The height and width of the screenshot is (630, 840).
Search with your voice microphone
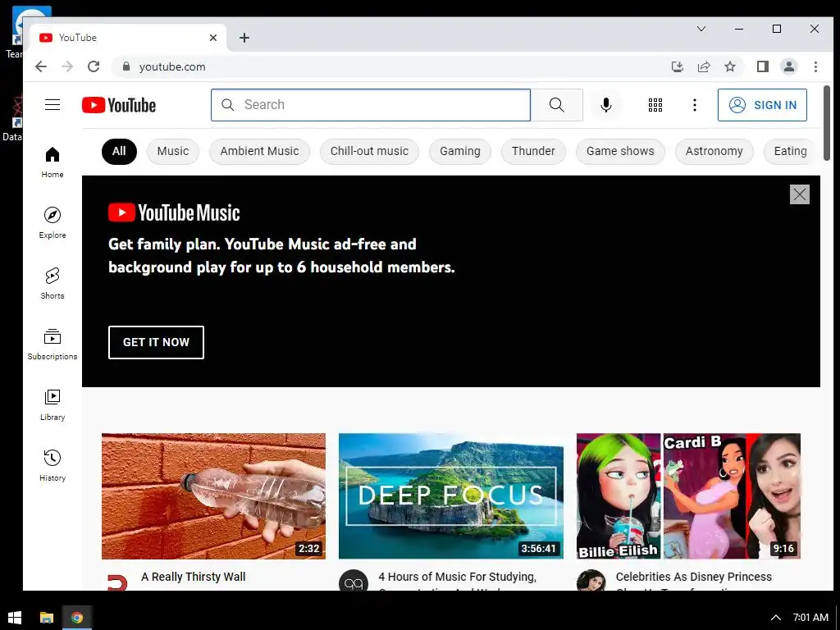pyautogui.click(x=606, y=105)
